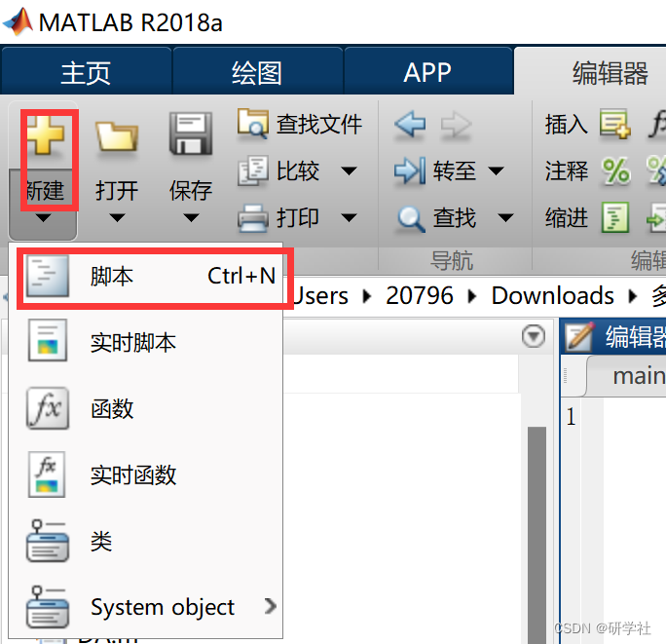The width and height of the screenshot is (666, 644).
Task: Switch to the 主页 tab
Action: (87, 71)
